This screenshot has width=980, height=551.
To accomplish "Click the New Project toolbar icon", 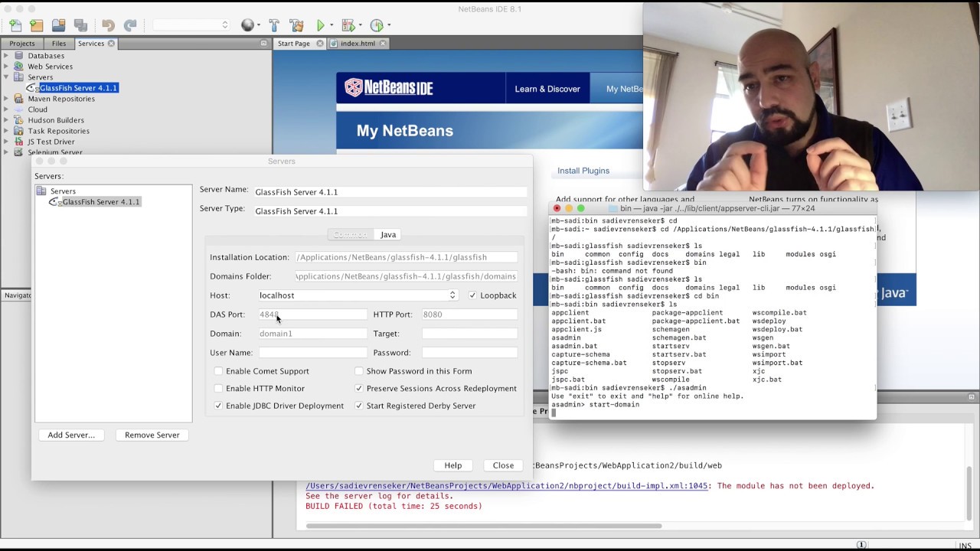I will (x=37, y=25).
